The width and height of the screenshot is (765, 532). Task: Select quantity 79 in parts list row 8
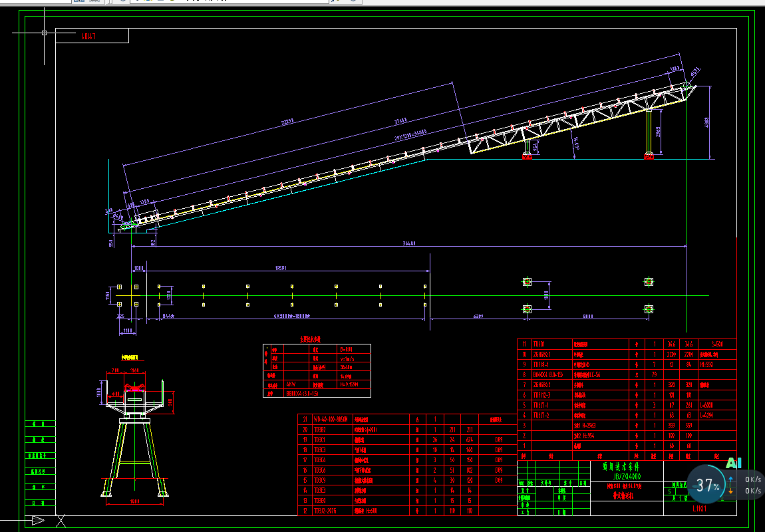coord(654,374)
